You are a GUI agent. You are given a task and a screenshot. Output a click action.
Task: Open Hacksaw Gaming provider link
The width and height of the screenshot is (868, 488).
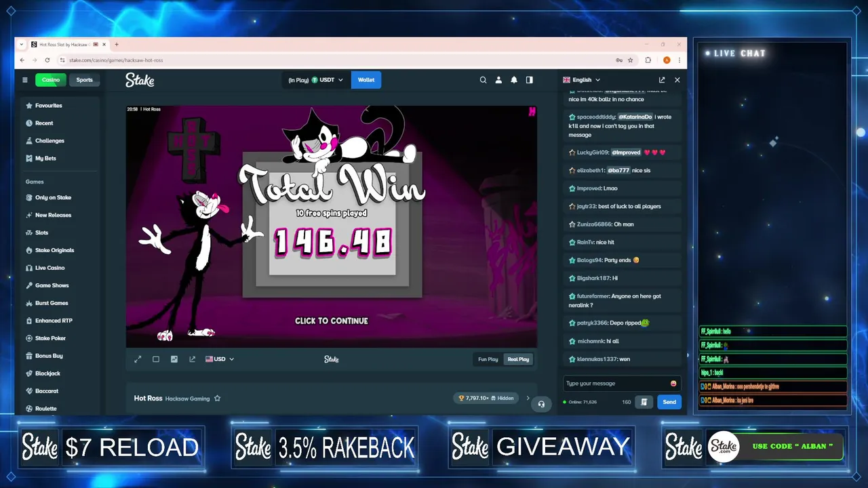(x=187, y=399)
